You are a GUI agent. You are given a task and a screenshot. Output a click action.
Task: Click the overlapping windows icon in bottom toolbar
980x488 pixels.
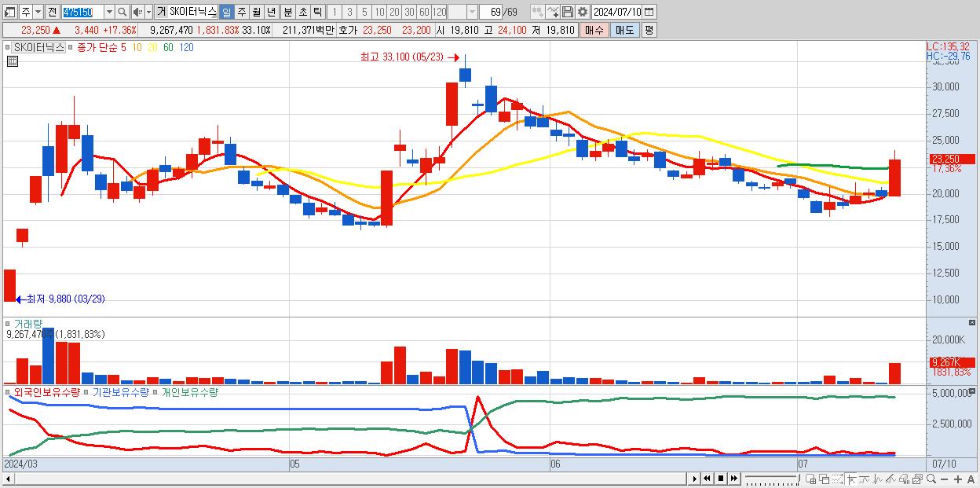[x=825, y=479]
